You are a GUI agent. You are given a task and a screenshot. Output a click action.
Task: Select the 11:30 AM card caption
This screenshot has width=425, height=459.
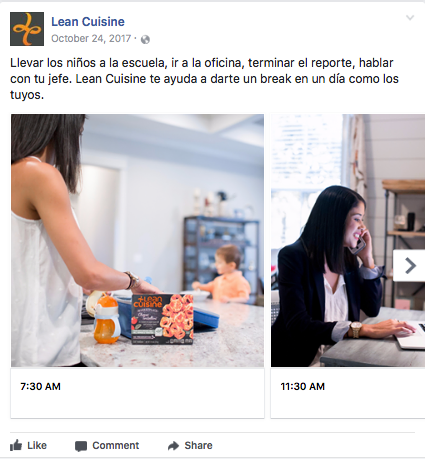coord(302,386)
